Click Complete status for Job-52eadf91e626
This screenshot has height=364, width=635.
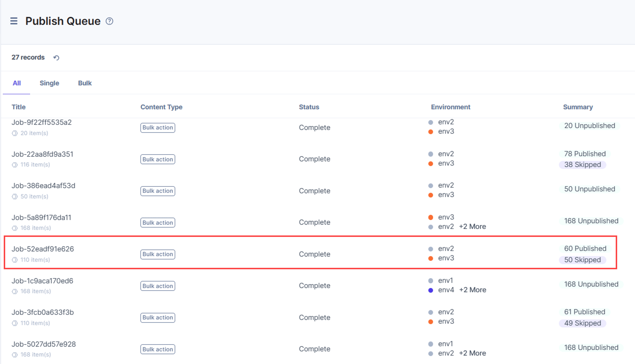pos(314,254)
